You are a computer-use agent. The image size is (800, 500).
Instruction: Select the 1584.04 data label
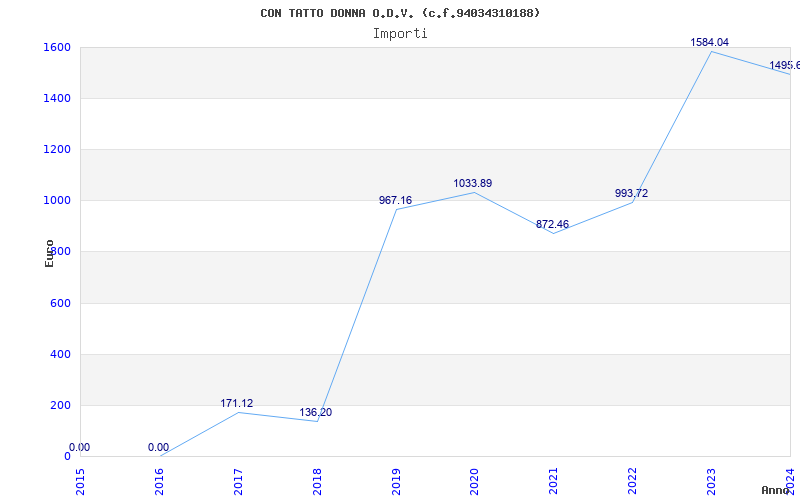click(x=709, y=42)
